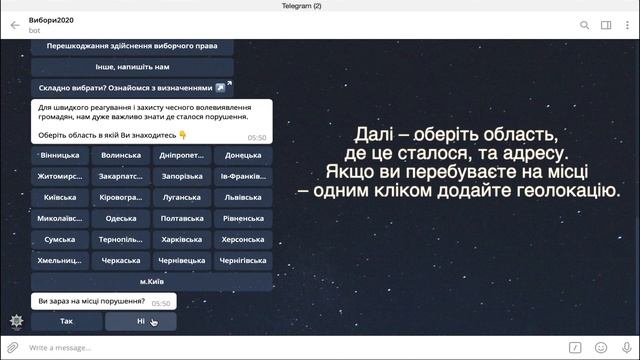Screen dimensions: 640x360
Task: Select Запорізька region
Action: pyautogui.click(x=182, y=177)
